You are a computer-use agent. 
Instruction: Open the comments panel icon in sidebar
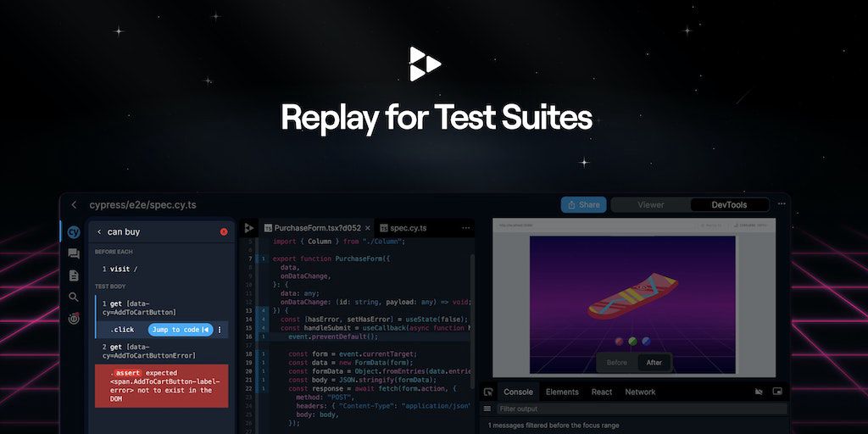click(x=74, y=253)
